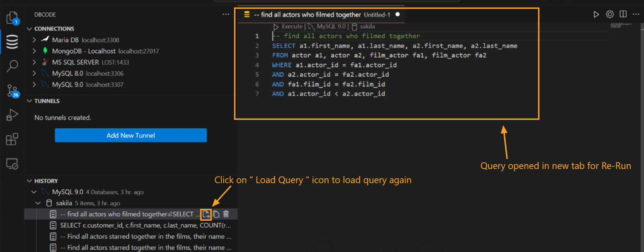Split the editor to the right
Screen dimensions: 644x252
(x=623, y=14)
